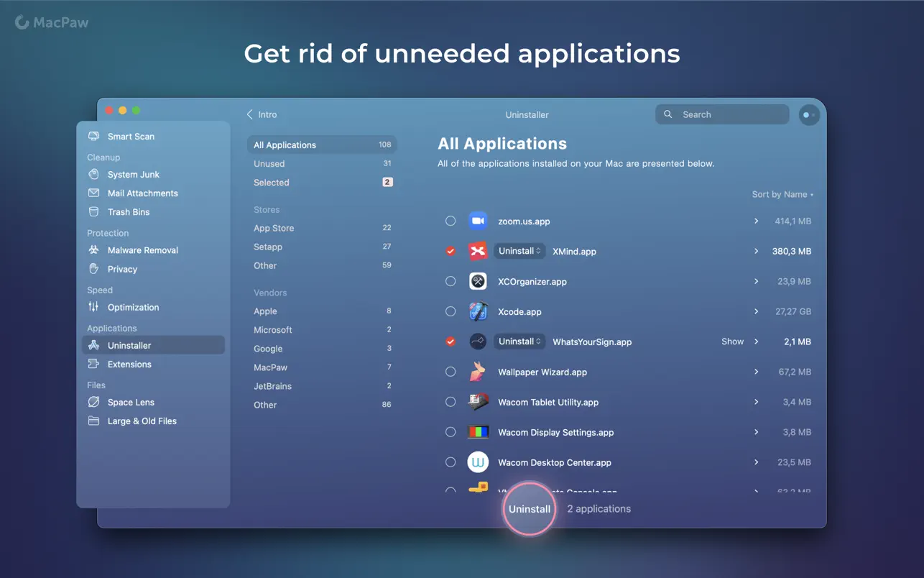
Task: Expand XCOrganizer.app details chevron
Action: point(756,281)
